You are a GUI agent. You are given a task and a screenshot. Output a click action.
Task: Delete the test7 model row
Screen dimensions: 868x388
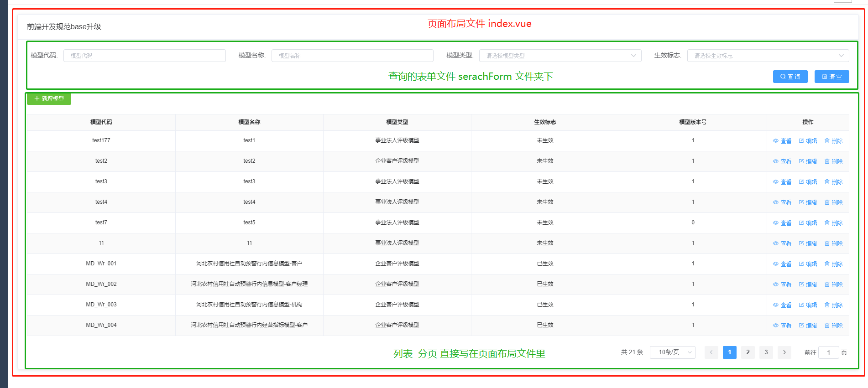point(833,223)
